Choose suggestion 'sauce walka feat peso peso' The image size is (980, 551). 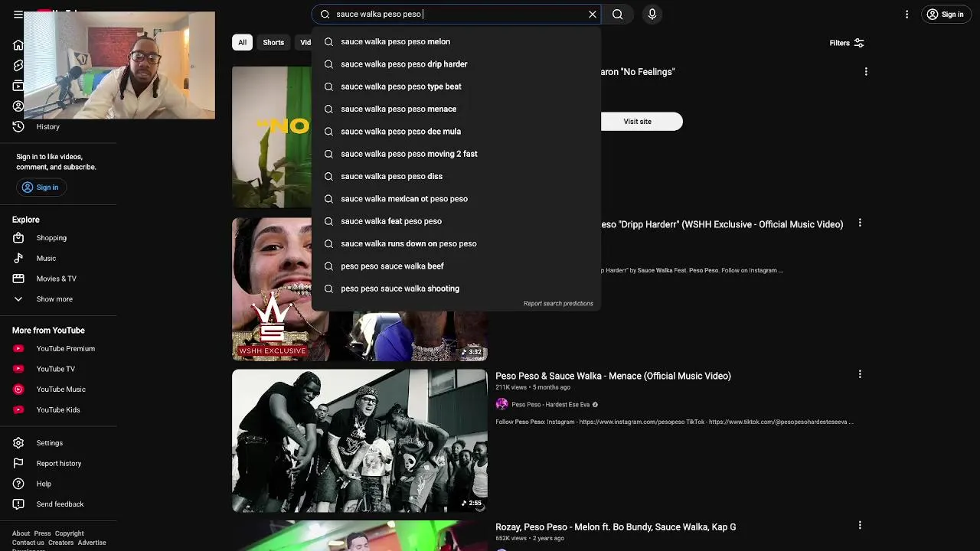(456, 221)
